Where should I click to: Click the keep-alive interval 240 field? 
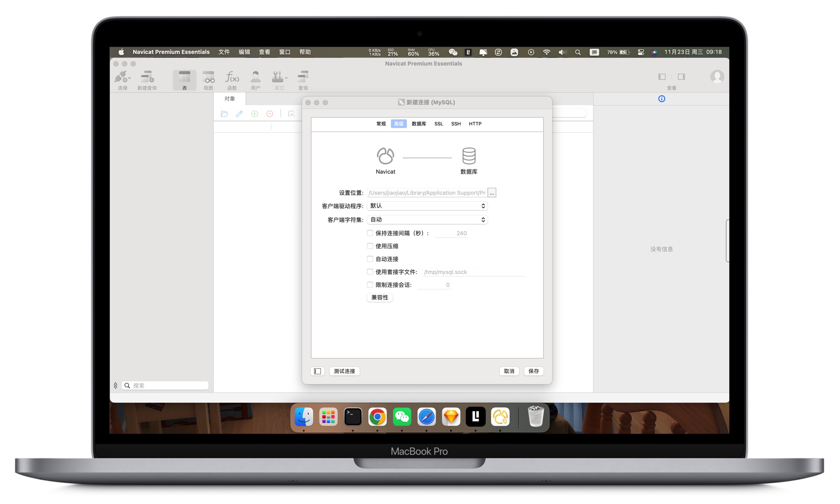point(451,233)
